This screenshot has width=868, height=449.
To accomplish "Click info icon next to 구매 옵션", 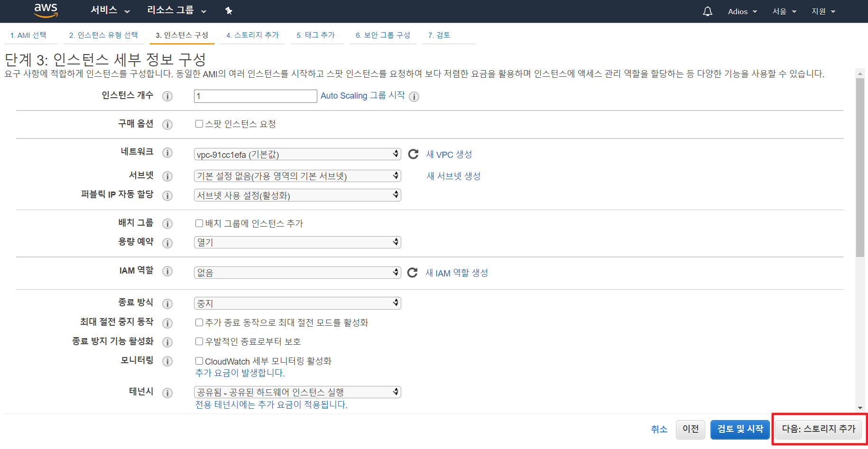I will point(167,125).
